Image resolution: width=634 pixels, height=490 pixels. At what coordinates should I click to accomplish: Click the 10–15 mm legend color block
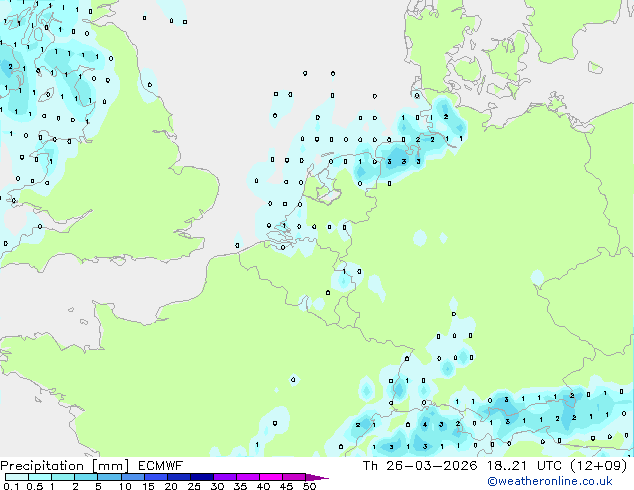[132, 477]
